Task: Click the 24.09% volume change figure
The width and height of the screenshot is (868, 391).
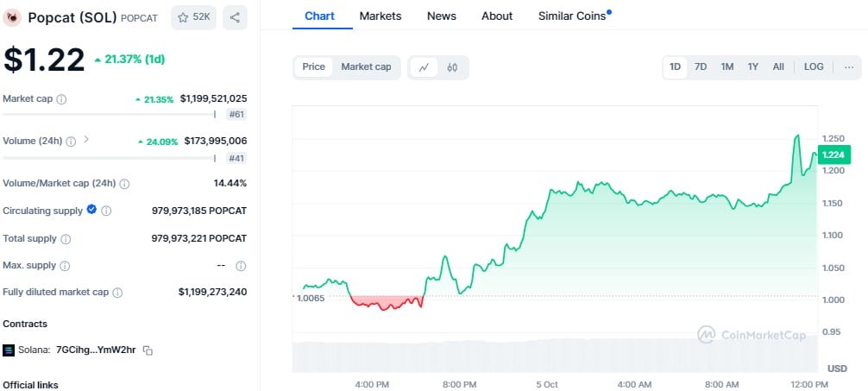Action: pyautogui.click(x=158, y=142)
